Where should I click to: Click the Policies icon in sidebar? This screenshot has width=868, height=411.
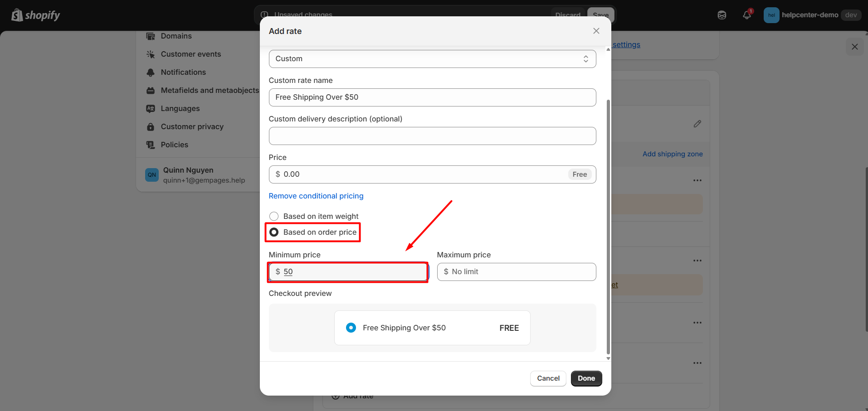(151, 145)
